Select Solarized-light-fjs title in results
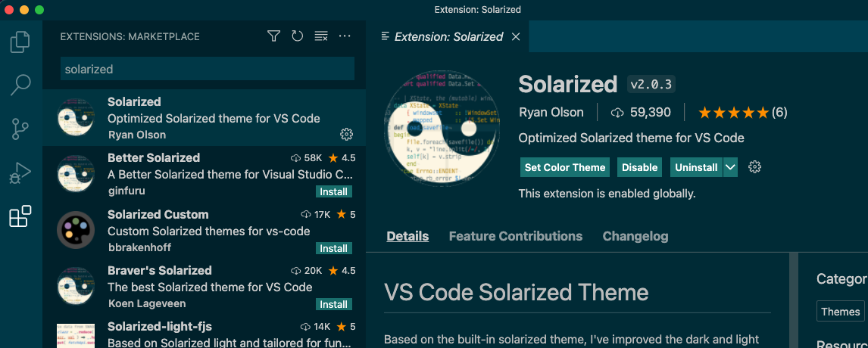 (159, 326)
